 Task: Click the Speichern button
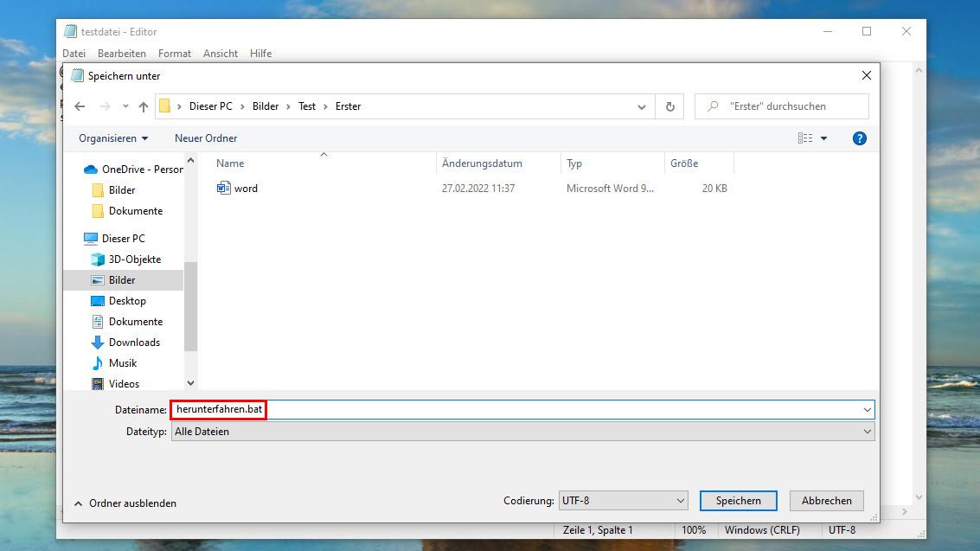point(738,501)
